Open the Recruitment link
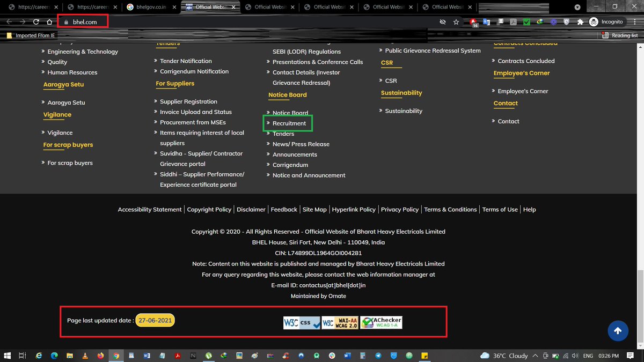The image size is (644, 362). click(x=289, y=123)
